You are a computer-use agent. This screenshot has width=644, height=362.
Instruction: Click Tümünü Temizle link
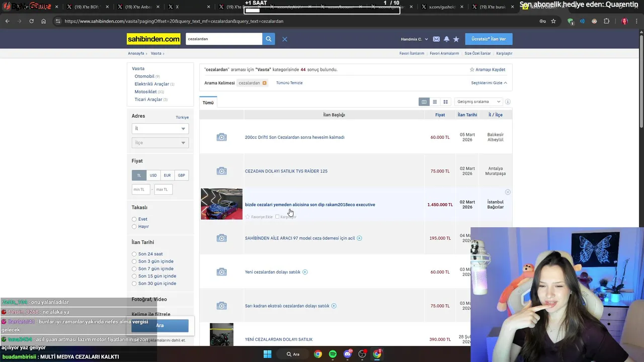[x=289, y=83]
